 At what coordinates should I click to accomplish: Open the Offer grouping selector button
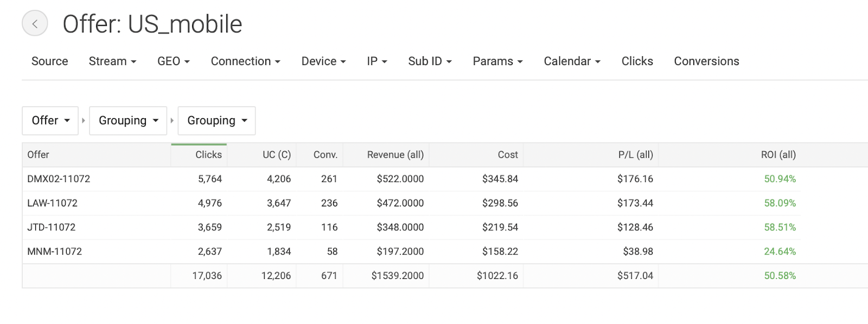(50, 120)
